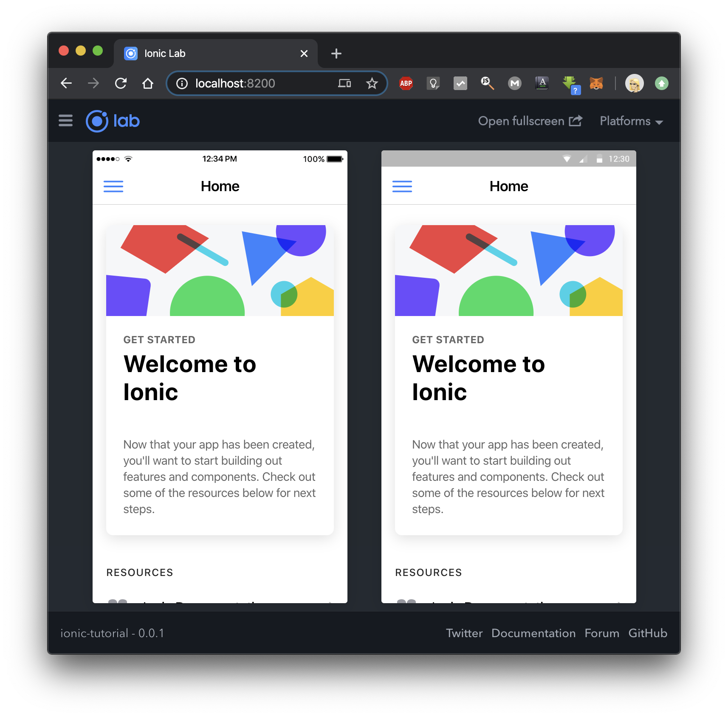Open the M circle extension
The width and height of the screenshot is (728, 717).
pyautogui.click(x=515, y=83)
